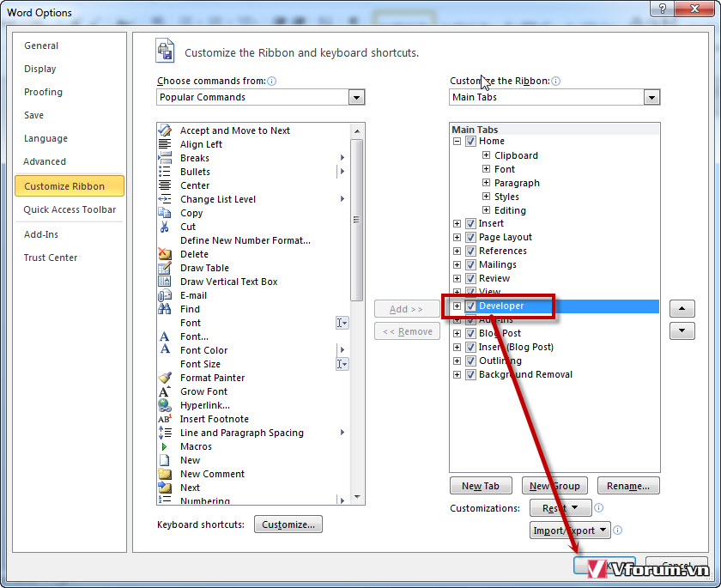The height and width of the screenshot is (588, 721).
Task: Select the Align Left command icon
Action: (165, 144)
